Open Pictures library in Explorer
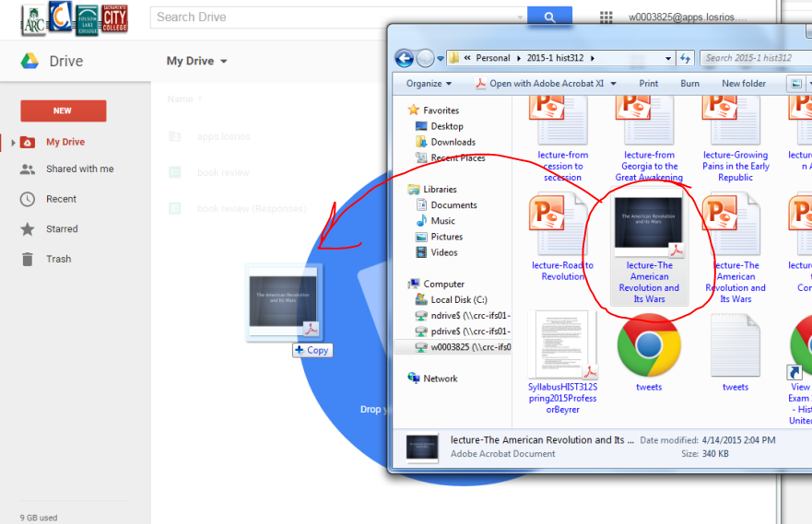 [x=439, y=237]
